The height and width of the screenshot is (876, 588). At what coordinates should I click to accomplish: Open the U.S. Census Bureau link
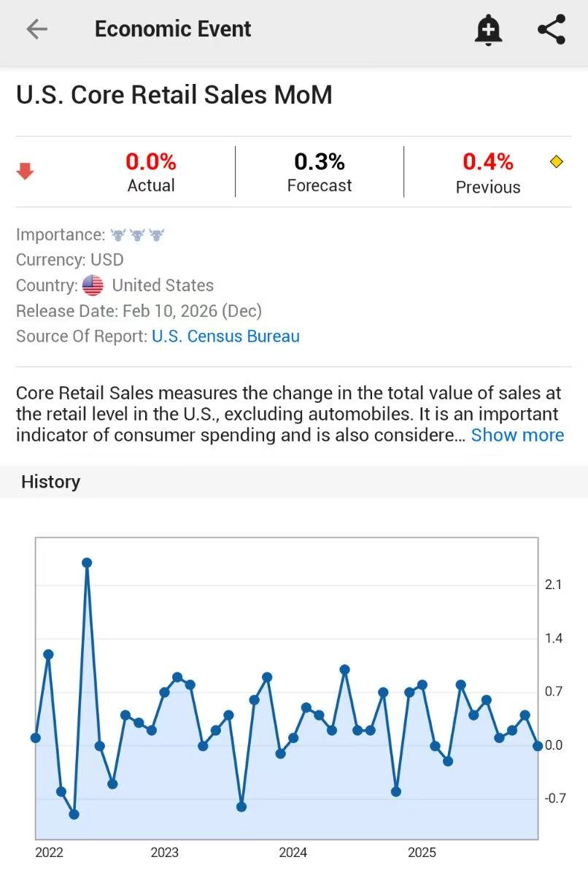225,337
